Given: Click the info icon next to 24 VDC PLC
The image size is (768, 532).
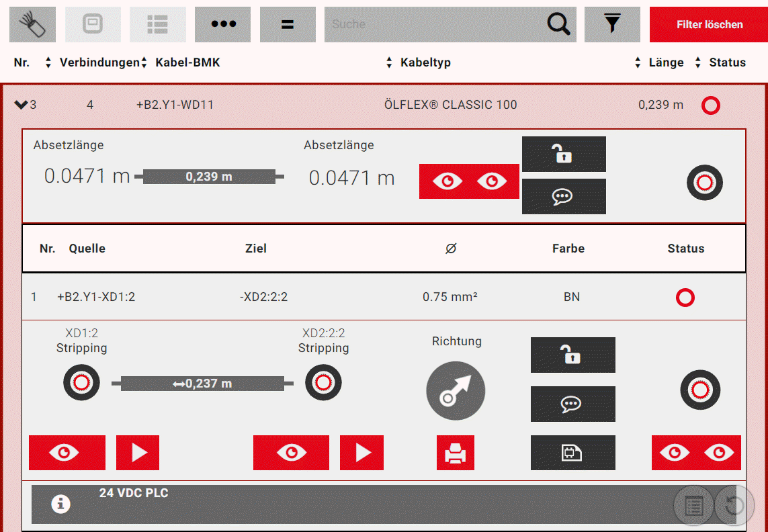Looking at the screenshot, I should tap(60, 504).
